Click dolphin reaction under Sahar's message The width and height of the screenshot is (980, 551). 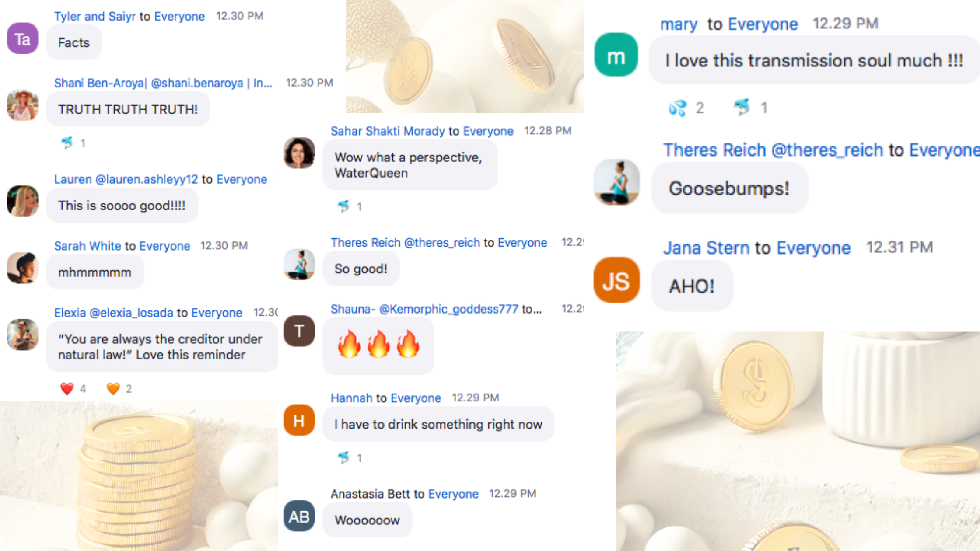tap(343, 206)
